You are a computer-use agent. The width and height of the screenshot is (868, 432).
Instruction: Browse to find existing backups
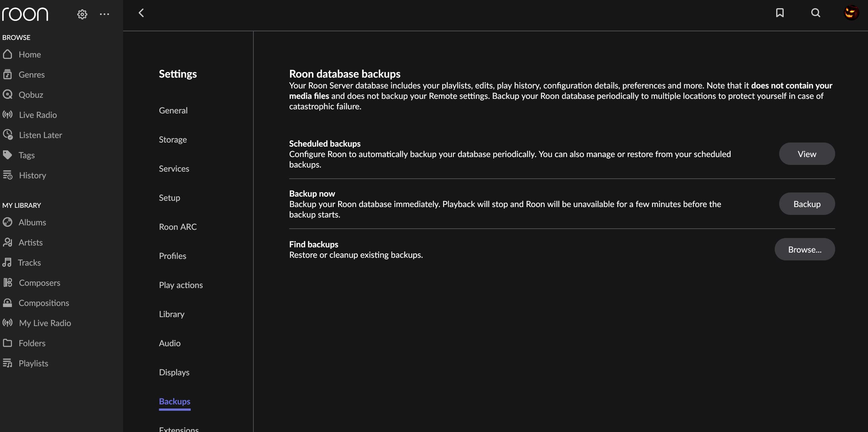click(x=805, y=249)
